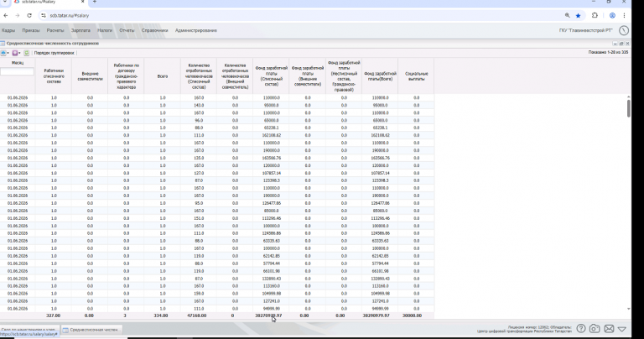Click the Месяц column filter field
The height and width of the screenshot is (339, 644).
(x=18, y=72)
